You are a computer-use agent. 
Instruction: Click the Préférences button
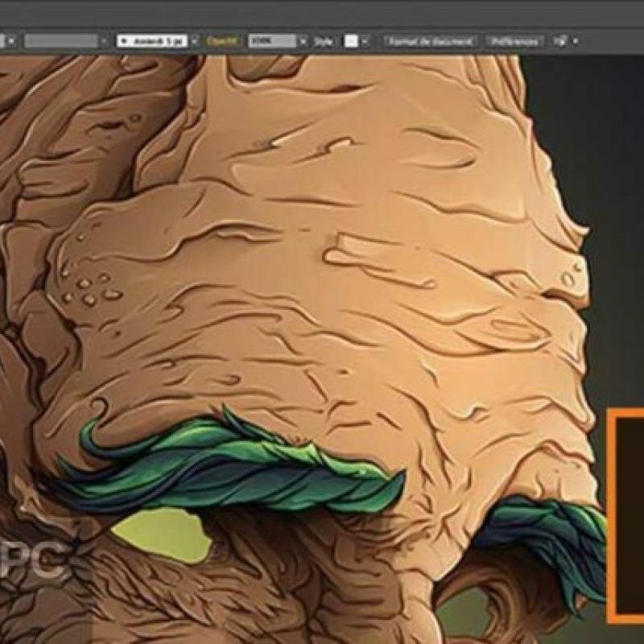(515, 41)
